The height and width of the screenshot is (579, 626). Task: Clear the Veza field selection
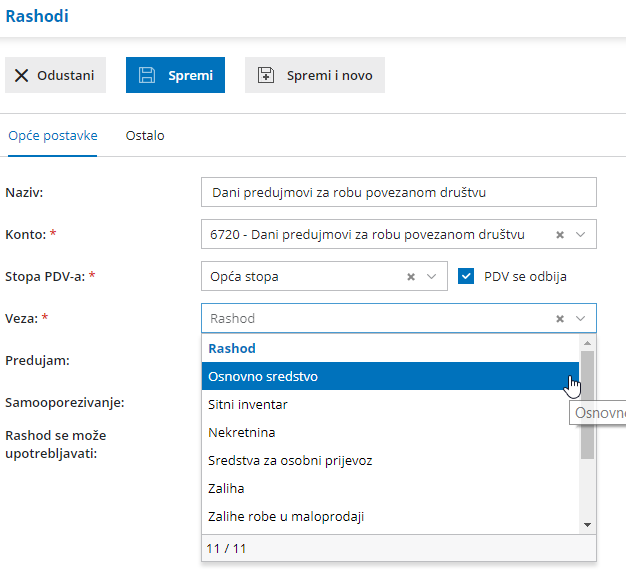(x=560, y=318)
